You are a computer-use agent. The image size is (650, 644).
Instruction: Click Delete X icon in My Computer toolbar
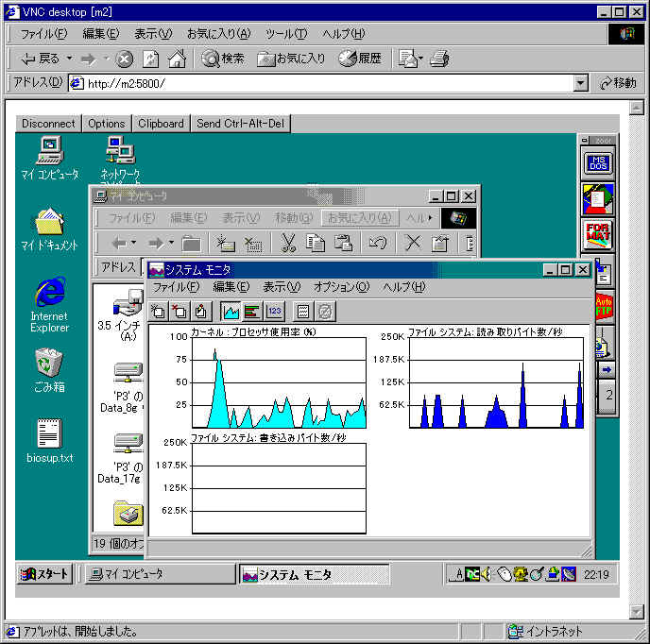tap(413, 243)
